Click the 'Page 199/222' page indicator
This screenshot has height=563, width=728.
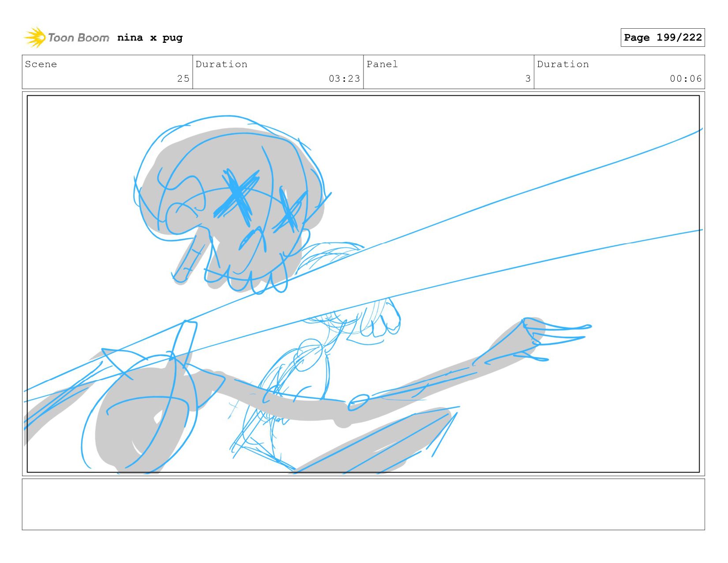tap(663, 38)
